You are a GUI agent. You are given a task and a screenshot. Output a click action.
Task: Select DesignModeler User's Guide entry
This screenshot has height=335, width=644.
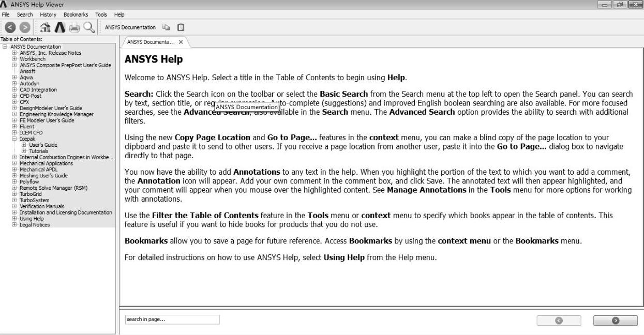51,108
